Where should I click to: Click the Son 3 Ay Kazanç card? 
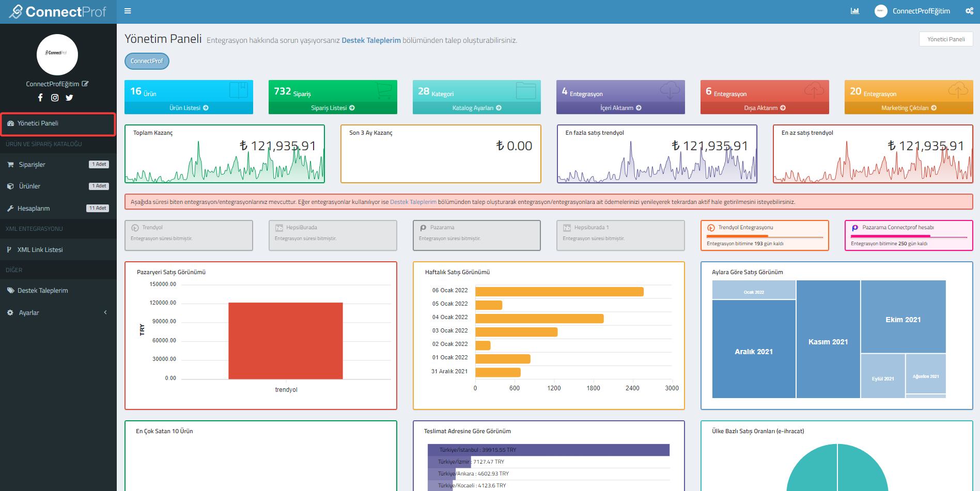441,154
